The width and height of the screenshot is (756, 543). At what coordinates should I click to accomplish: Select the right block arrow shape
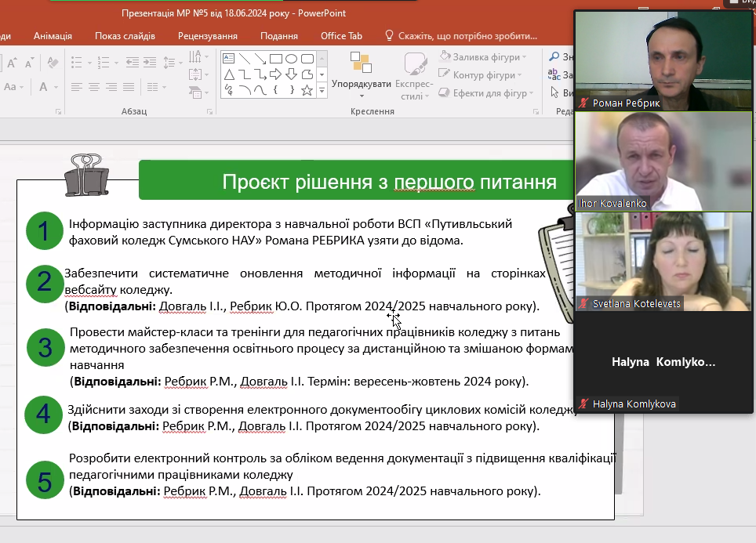(x=275, y=74)
